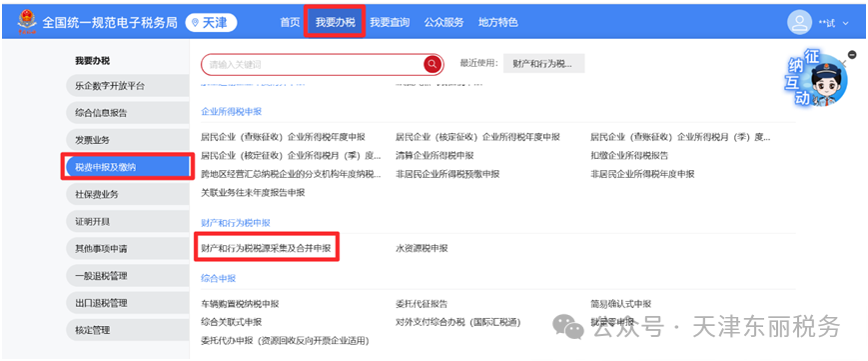Click the red search magnifier icon
Viewport: 868px width, 361px height.
pyautogui.click(x=432, y=65)
